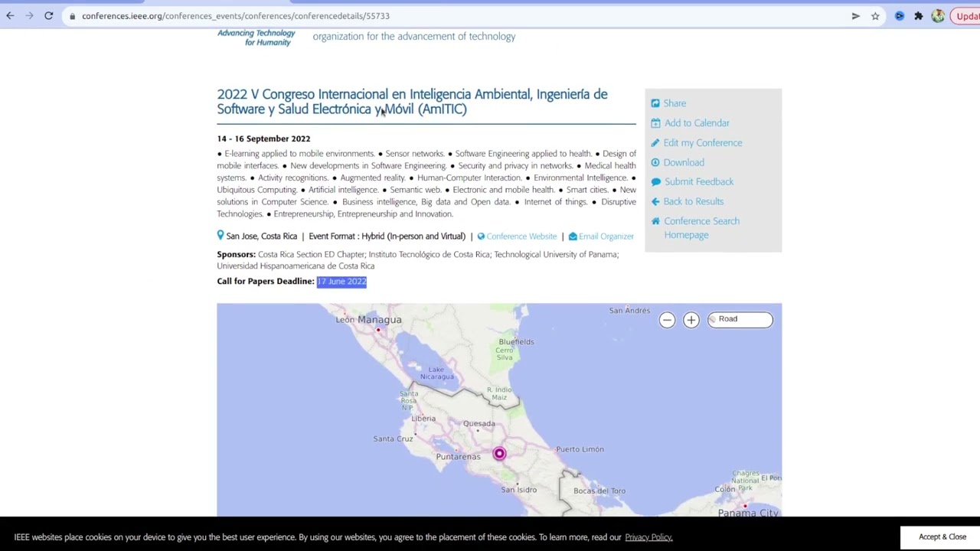The height and width of the screenshot is (551, 980).
Task: Click the share page arrow icon in address bar
Action: point(855,16)
